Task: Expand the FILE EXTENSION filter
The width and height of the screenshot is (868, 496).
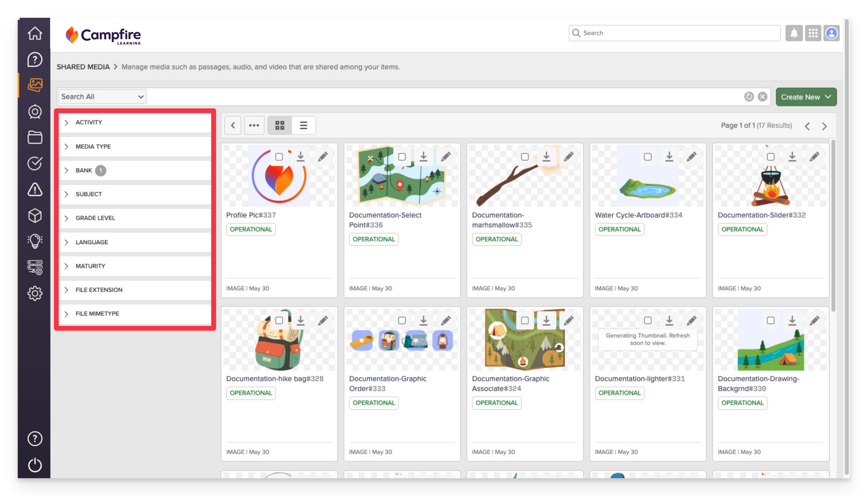Action: [135, 290]
